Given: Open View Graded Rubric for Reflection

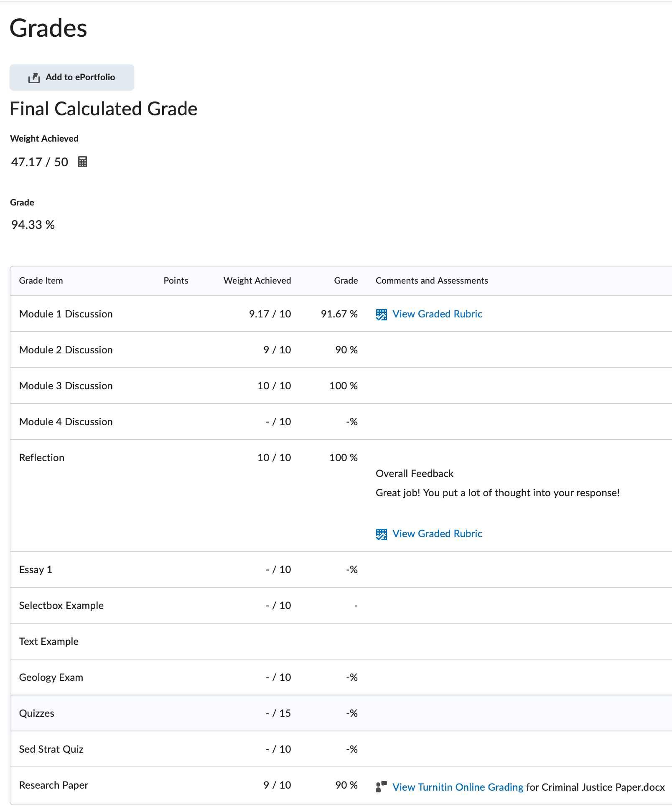Looking at the screenshot, I should 437,533.
